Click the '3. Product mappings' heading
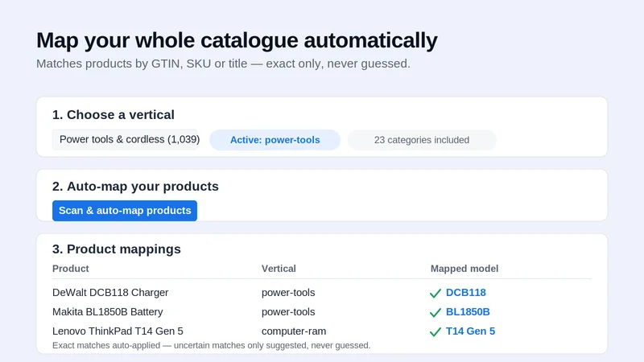644x362 pixels. tap(117, 249)
